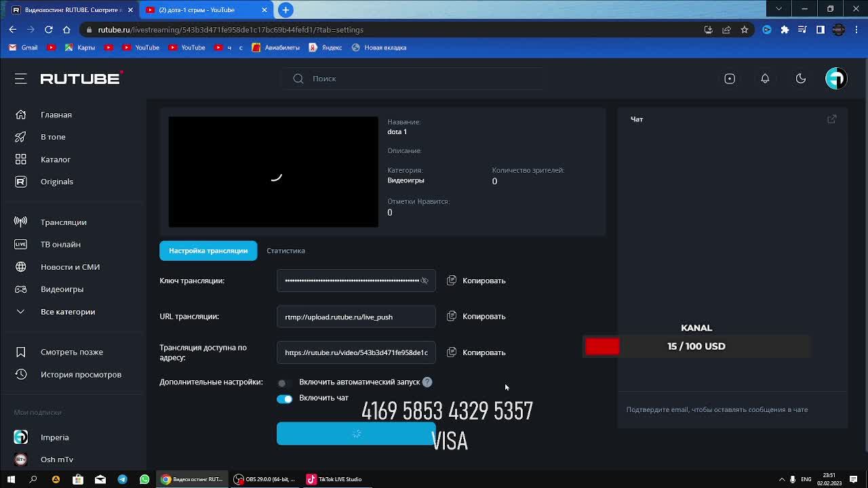Disable the Включить чат toggle
This screenshot has height=488, width=868.
coord(284,399)
